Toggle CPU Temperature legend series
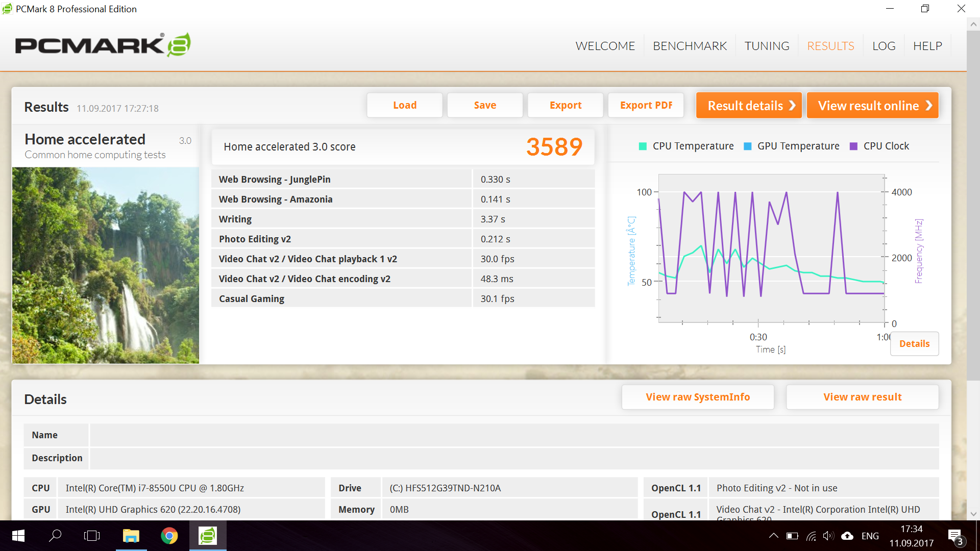 point(687,146)
